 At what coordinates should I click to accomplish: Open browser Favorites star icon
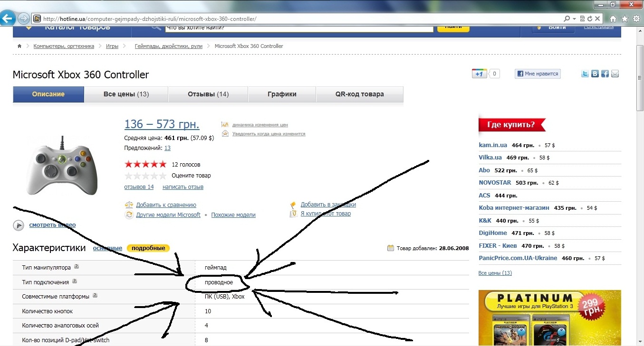[625, 19]
